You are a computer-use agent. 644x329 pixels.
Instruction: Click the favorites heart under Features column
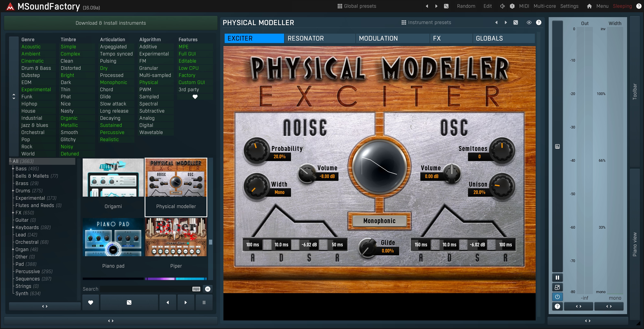195,97
